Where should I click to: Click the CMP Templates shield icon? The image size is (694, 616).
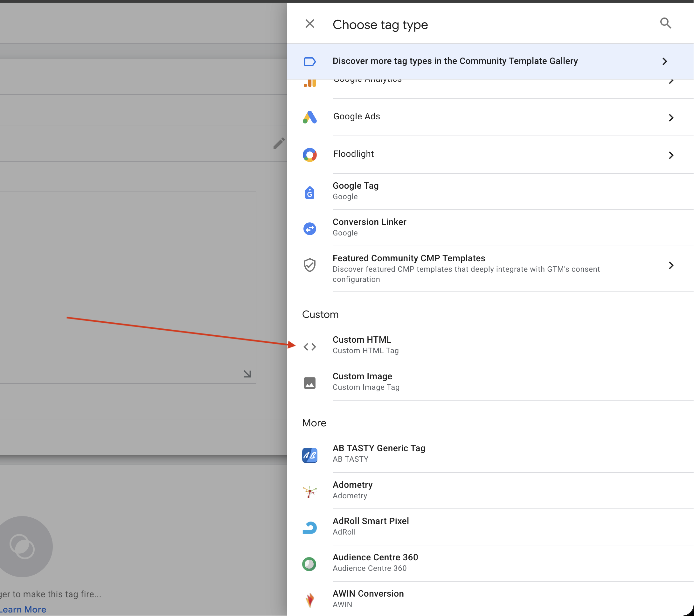tap(310, 265)
